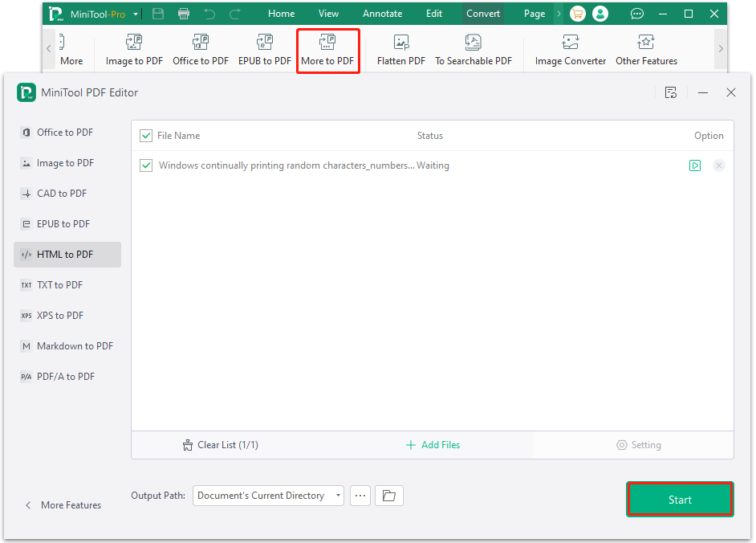Image resolution: width=756 pixels, height=543 pixels.
Task: Open the View tab
Action: [328, 14]
